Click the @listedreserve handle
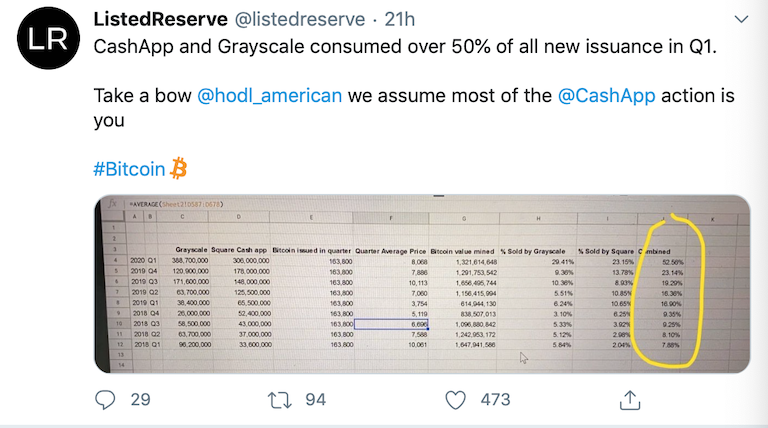768x428 pixels. (x=300, y=20)
